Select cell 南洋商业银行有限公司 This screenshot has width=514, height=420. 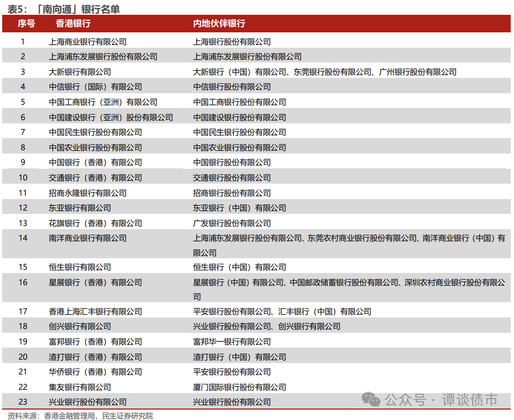tap(88, 238)
